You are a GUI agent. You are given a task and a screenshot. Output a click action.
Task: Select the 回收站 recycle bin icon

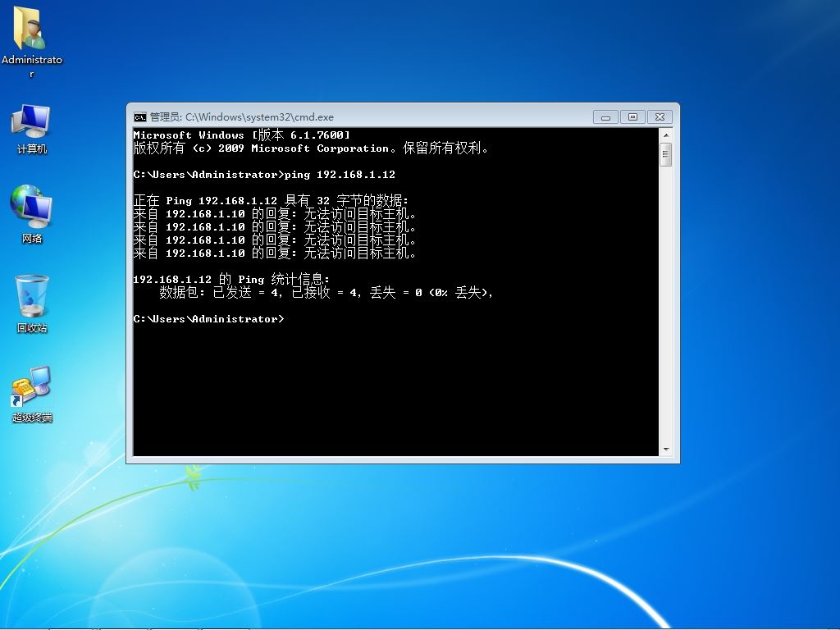click(32, 304)
